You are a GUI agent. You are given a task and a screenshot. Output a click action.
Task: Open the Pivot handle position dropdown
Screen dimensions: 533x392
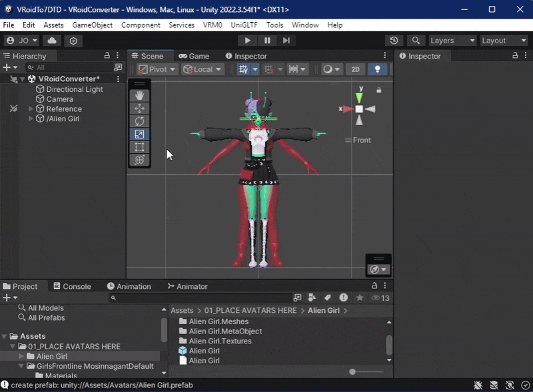click(157, 69)
